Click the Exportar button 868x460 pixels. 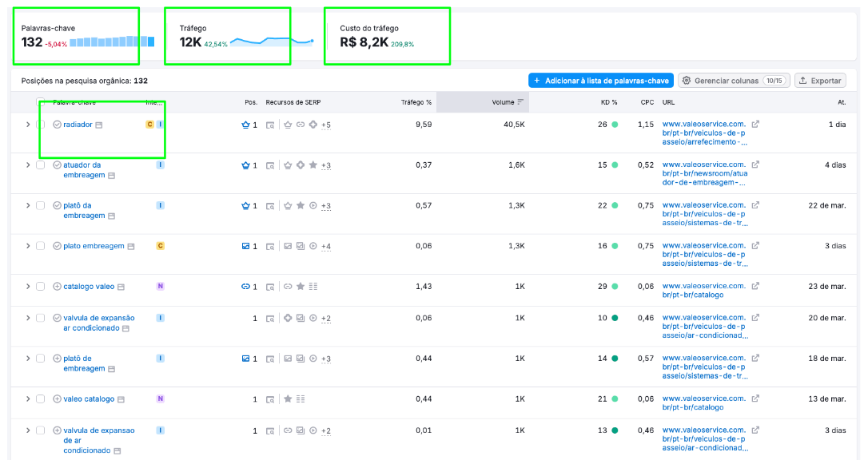(x=820, y=81)
